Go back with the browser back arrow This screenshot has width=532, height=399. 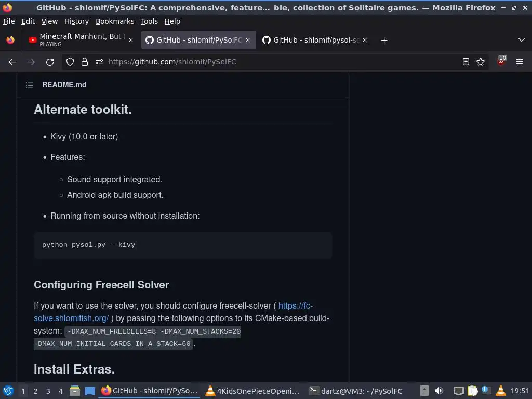click(x=12, y=62)
